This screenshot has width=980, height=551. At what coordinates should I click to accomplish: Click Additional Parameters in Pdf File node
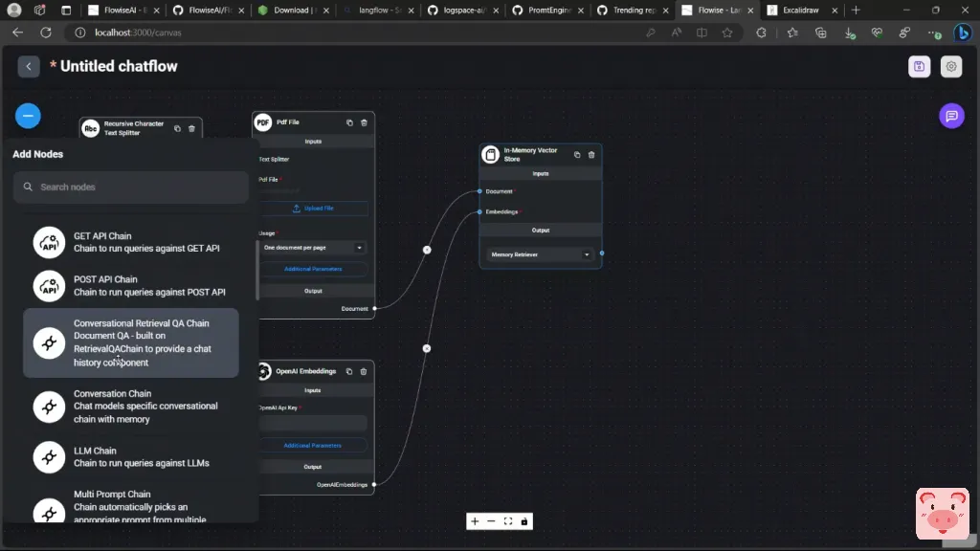[x=313, y=269]
